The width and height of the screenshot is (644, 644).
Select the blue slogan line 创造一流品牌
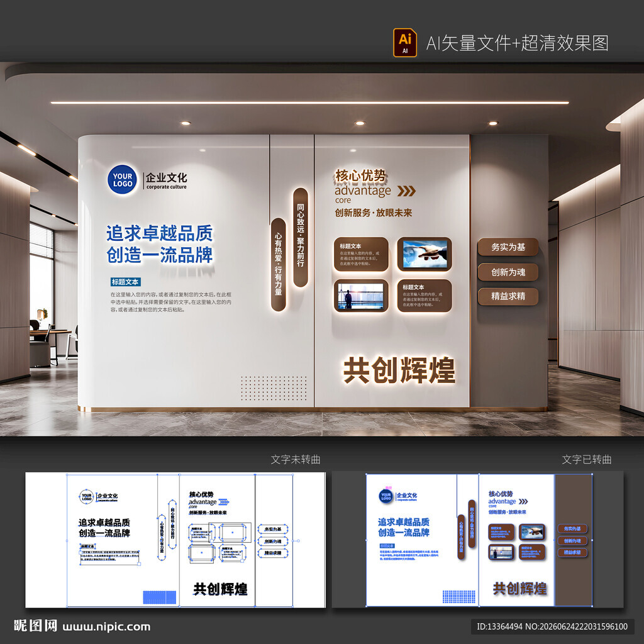(159, 255)
